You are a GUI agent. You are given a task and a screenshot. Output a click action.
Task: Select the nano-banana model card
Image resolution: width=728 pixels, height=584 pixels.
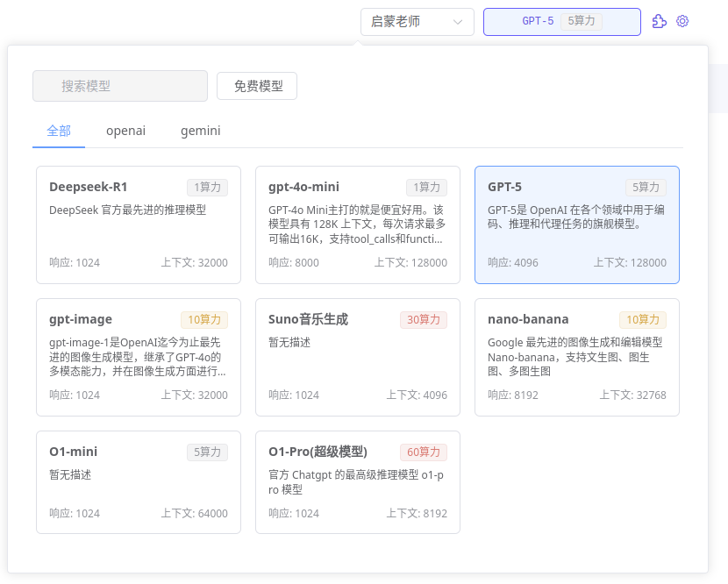pyautogui.click(x=577, y=358)
